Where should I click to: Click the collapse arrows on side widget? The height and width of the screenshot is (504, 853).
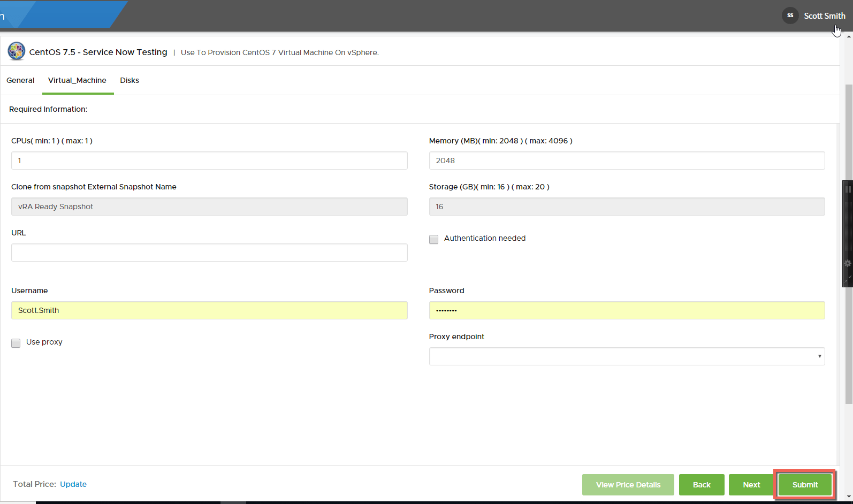click(848, 278)
